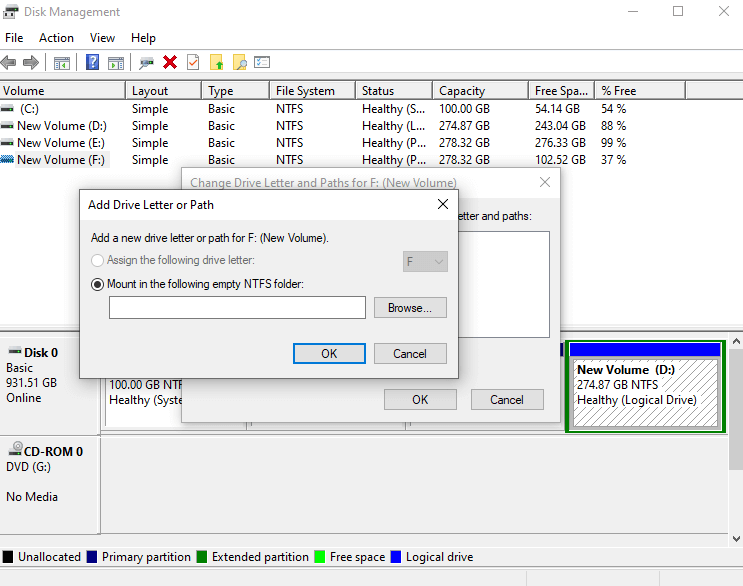Sort by Type column header
Image resolution: width=743 pixels, height=586 pixels.
236,90
